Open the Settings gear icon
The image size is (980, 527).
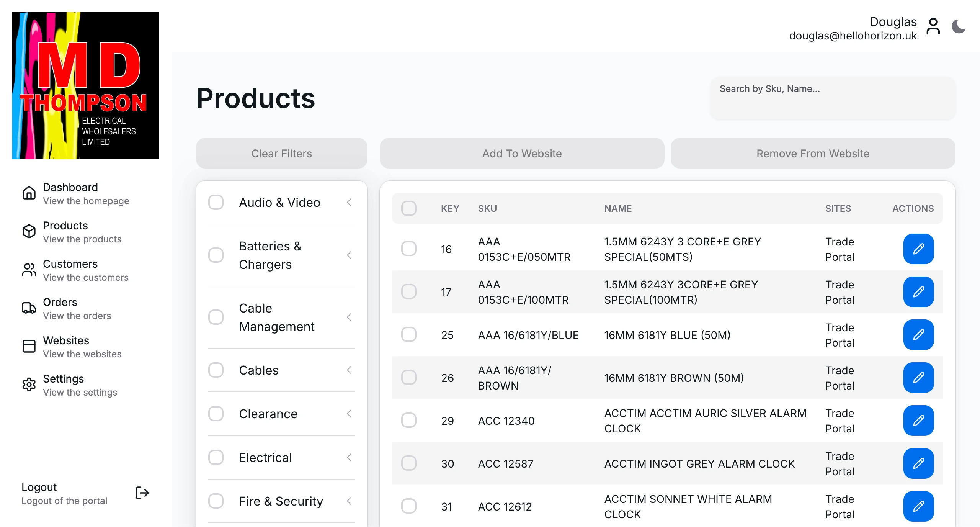click(x=29, y=385)
